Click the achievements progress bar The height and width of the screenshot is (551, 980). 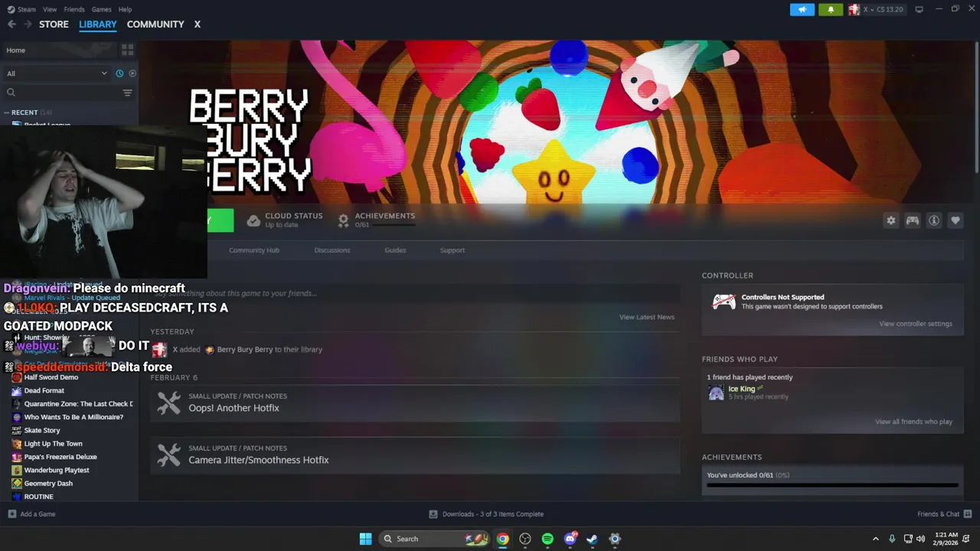(x=832, y=485)
